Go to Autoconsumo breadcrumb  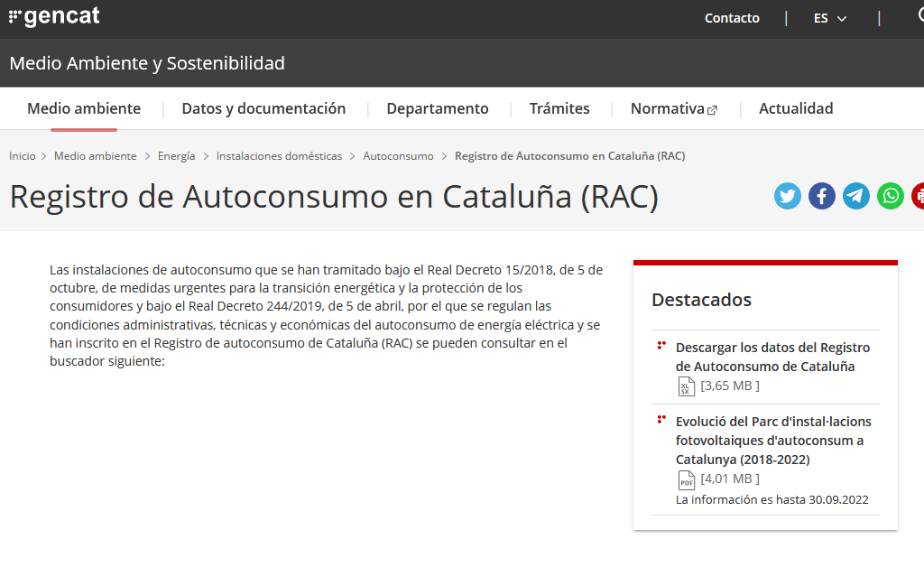398,156
